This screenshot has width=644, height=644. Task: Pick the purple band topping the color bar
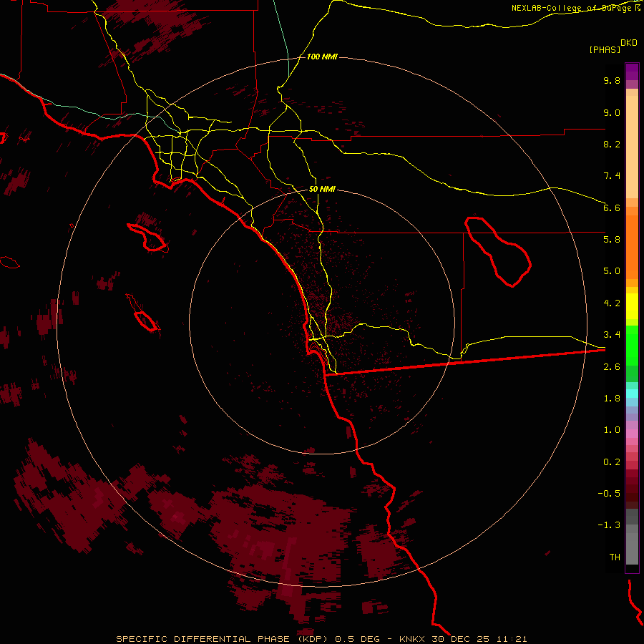pos(632,72)
